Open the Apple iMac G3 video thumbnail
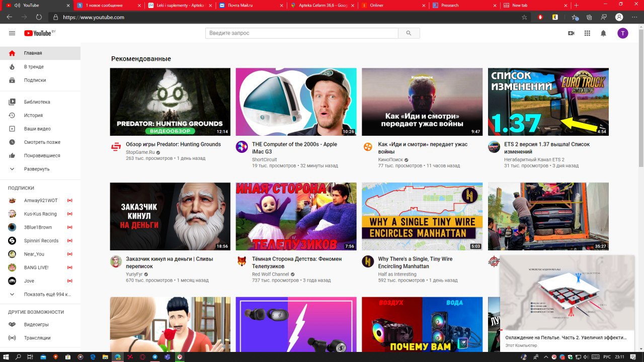This screenshot has height=362, width=644. (296, 102)
